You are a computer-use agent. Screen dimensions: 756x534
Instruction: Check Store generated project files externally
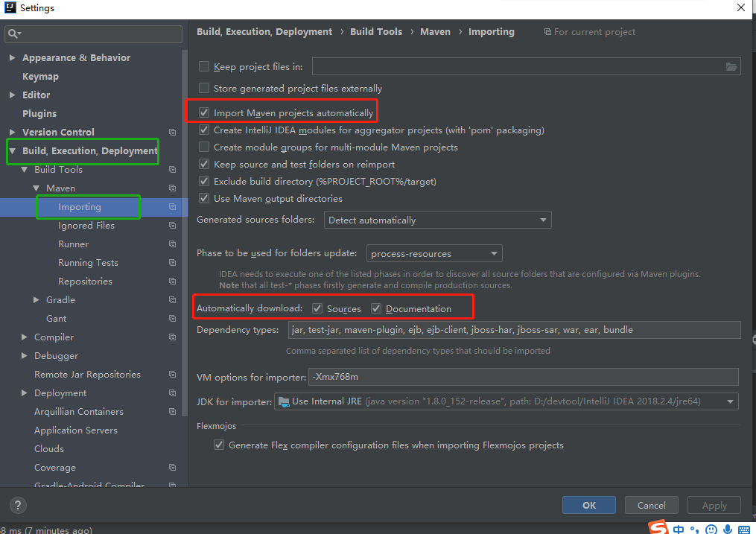tap(204, 88)
